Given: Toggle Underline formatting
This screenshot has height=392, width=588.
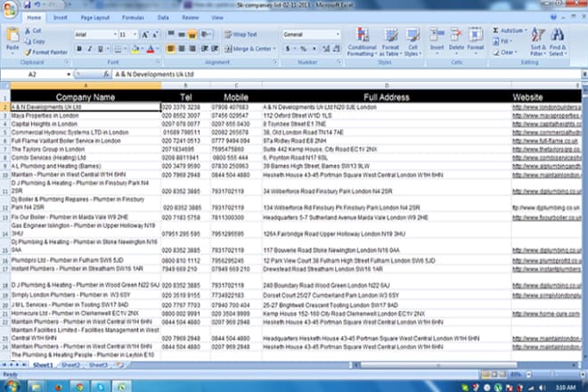Looking at the screenshot, I should pyautogui.click(x=100, y=49).
